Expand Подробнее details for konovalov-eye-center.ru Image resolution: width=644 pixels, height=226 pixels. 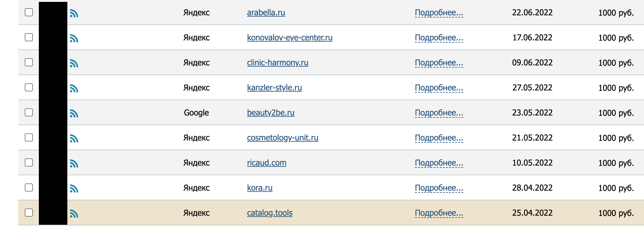439,38
